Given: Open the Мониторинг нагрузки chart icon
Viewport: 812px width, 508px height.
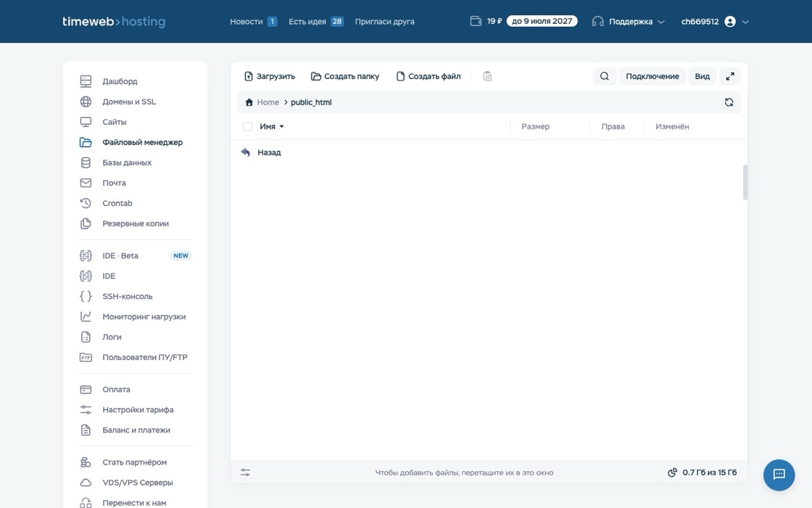Looking at the screenshot, I should click(86, 316).
